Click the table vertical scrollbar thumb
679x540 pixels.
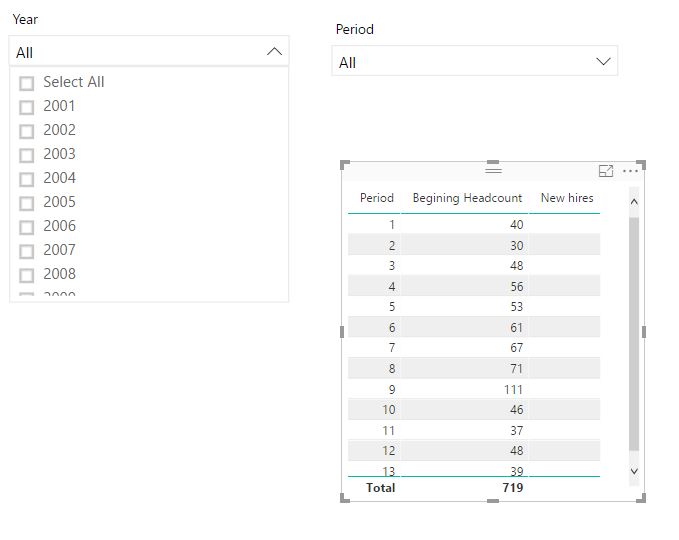coord(634,333)
